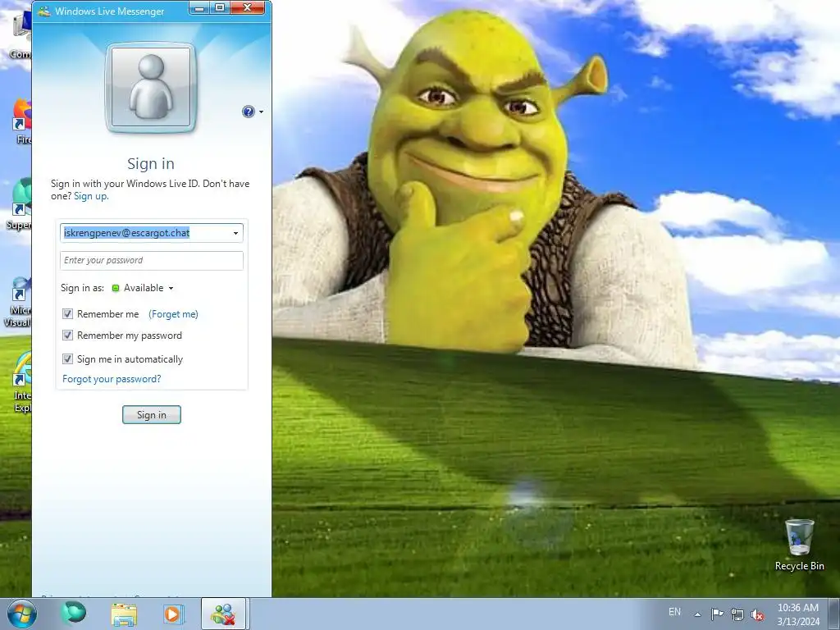Focus the password input field
This screenshot has height=630, width=840.
point(151,260)
